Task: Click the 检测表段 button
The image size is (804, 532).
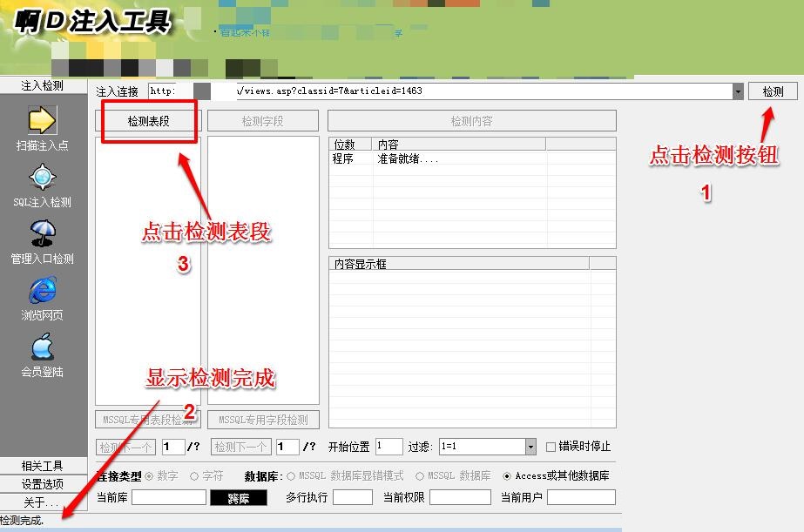Action: click(148, 121)
